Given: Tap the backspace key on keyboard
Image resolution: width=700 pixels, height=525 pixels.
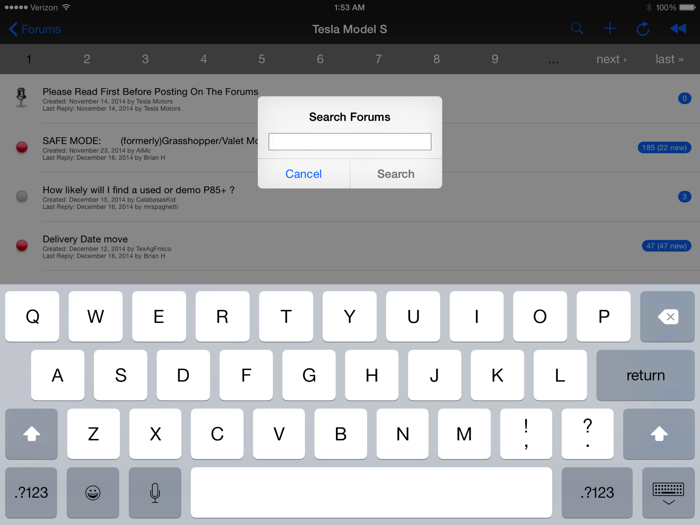Looking at the screenshot, I should click(667, 317).
